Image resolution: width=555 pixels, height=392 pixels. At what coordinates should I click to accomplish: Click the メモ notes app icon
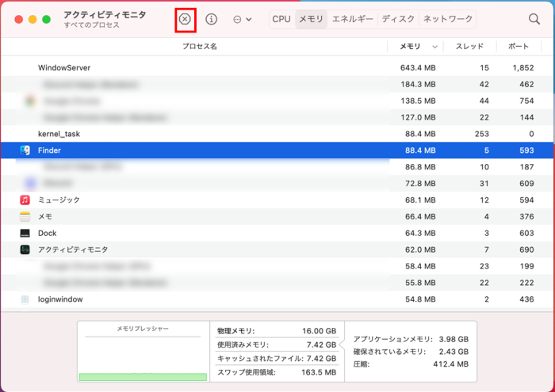[25, 217]
